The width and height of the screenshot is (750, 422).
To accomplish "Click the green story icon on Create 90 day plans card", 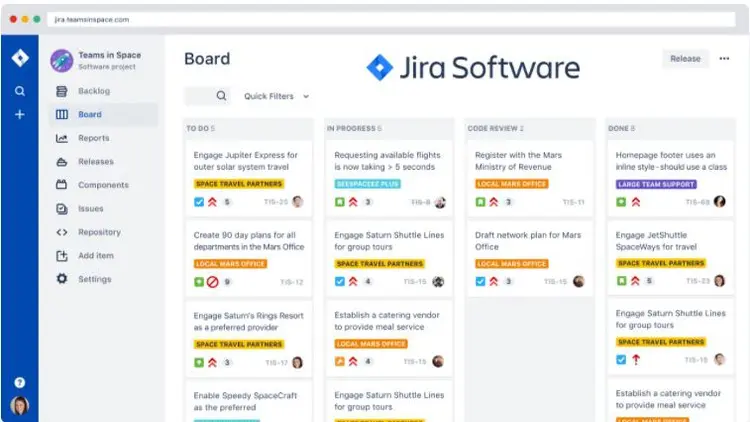I will 199,282.
